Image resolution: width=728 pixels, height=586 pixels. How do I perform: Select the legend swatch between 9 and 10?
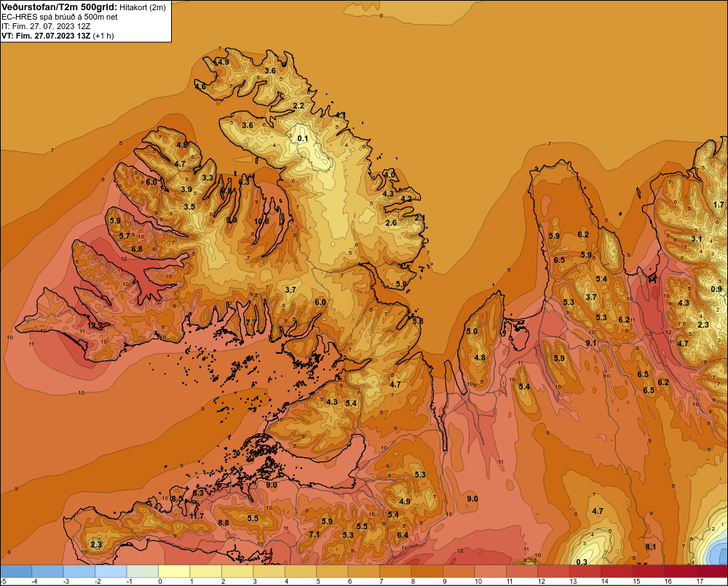pos(459,571)
